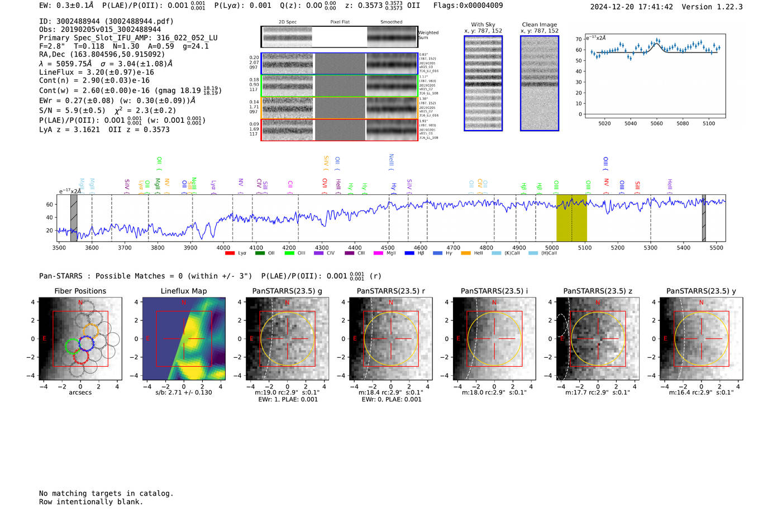
Task: Click the Flags:0x00004009 text
Action: (x=468, y=6)
